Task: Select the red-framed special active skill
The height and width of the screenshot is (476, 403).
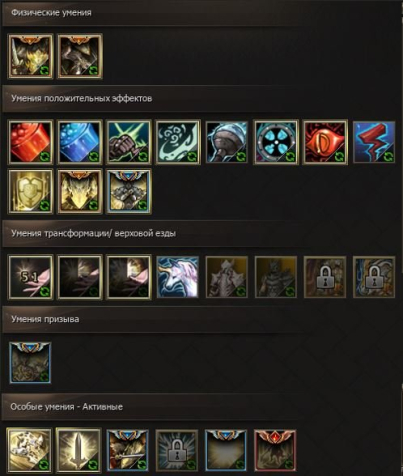Action: pos(275,450)
